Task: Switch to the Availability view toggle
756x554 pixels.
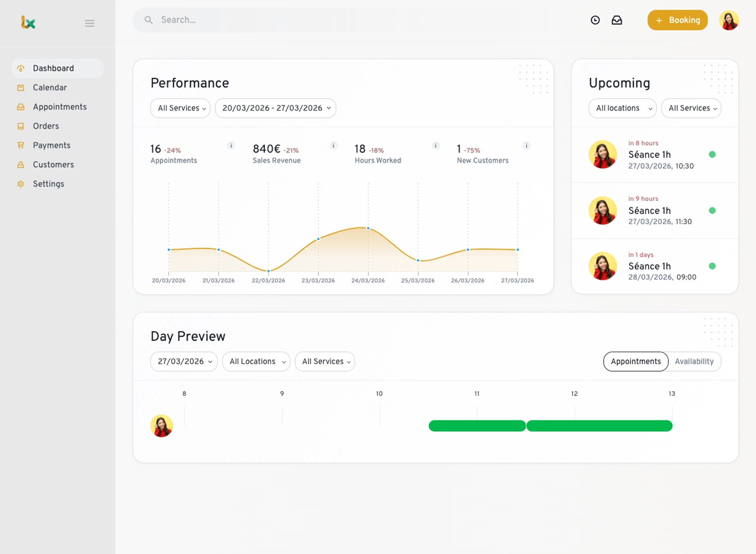Action: click(694, 361)
